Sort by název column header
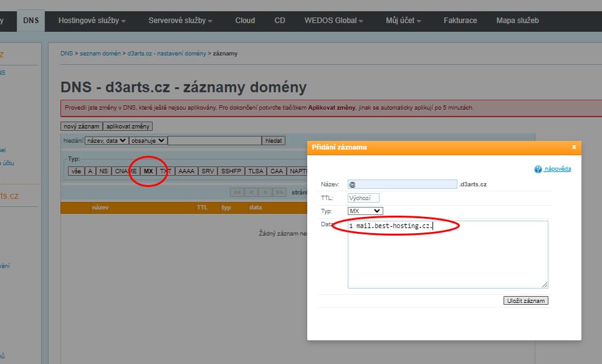602x364 pixels. [100, 208]
